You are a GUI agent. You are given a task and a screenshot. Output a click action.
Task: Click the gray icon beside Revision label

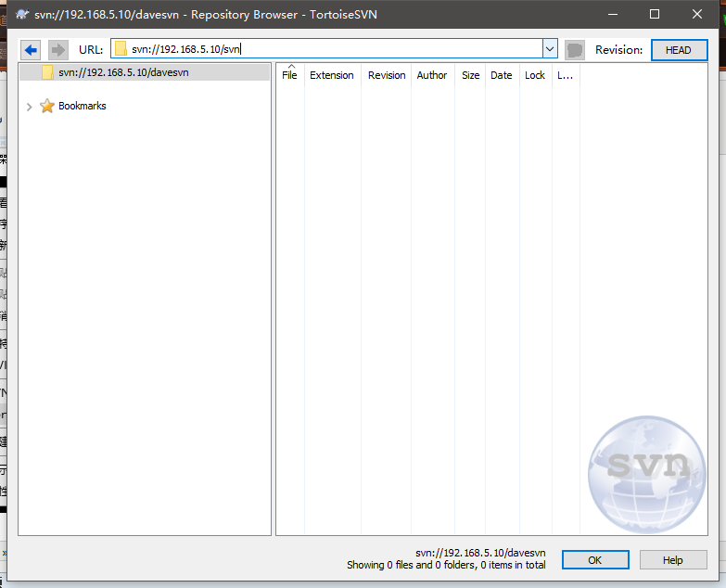[575, 49]
